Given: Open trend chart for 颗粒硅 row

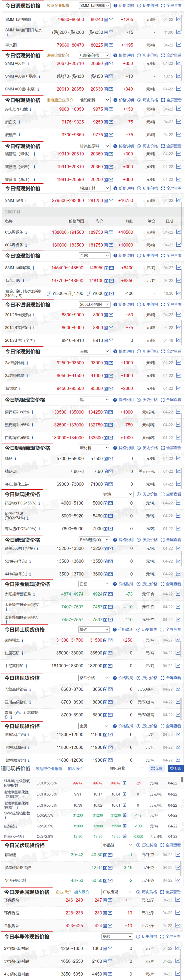Looking at the screenshot, I should click(x=177, y=854).
